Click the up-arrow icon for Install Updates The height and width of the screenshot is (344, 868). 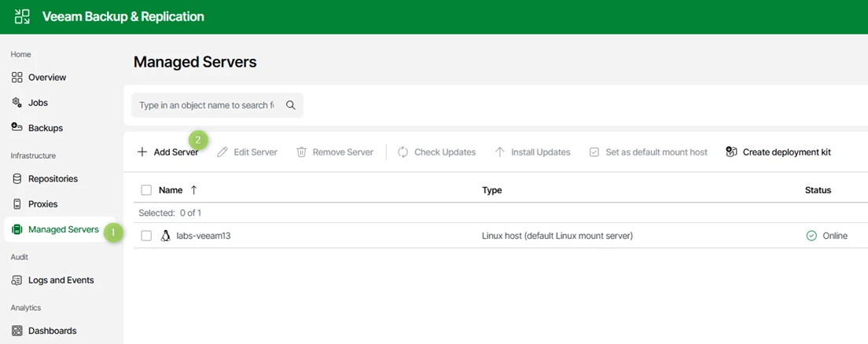500,152
